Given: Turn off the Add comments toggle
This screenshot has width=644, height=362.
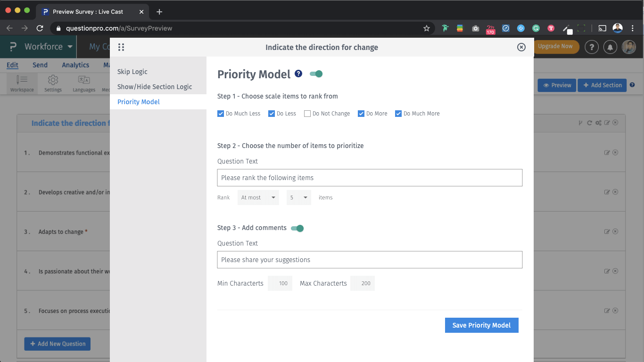Looking at the screenshot, I should coord(297,228).
